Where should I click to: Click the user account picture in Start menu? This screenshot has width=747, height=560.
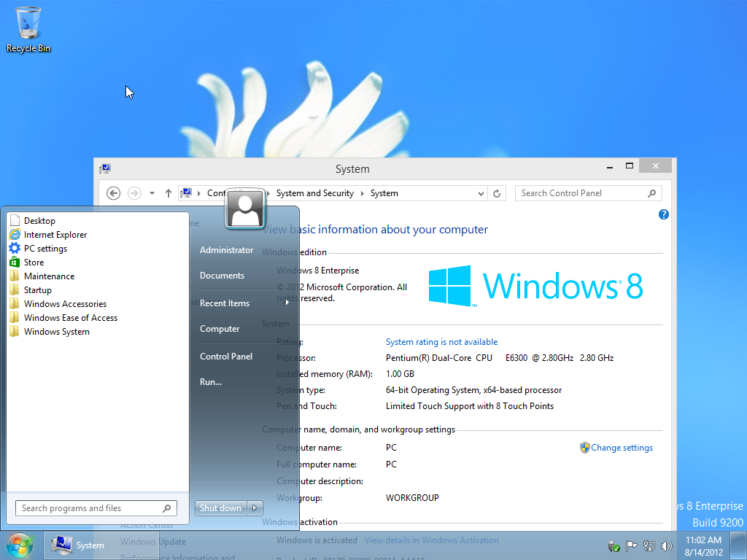[245, 209]
